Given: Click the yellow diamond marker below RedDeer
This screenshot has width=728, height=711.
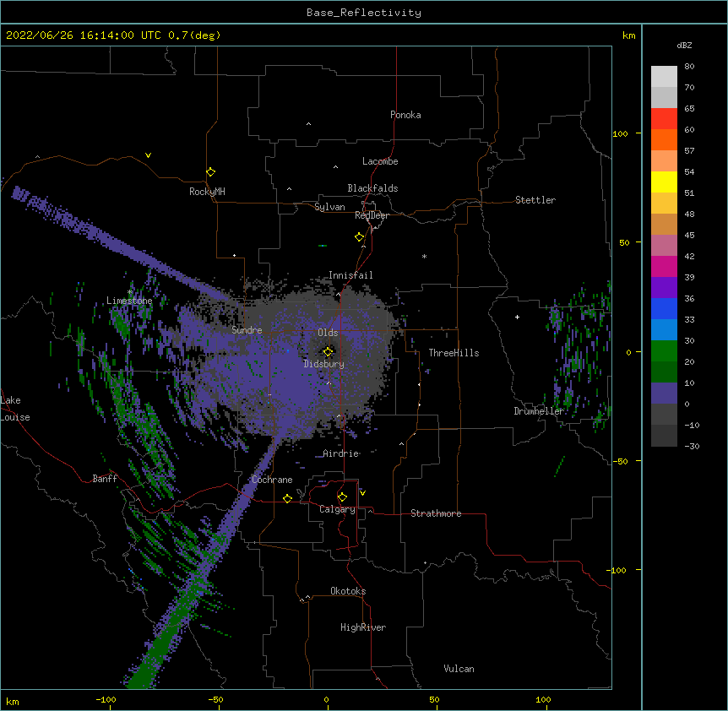Looking at the screenshot, I should [359, 236].
